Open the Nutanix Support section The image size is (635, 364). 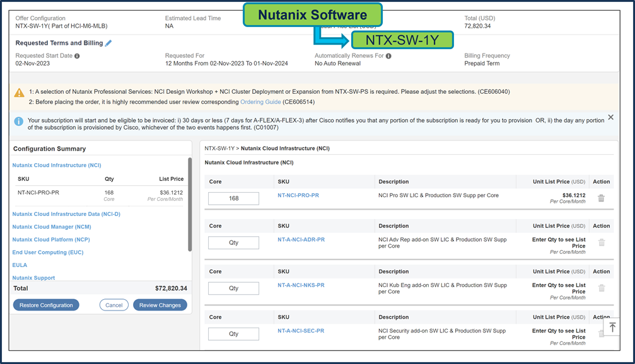33,278
